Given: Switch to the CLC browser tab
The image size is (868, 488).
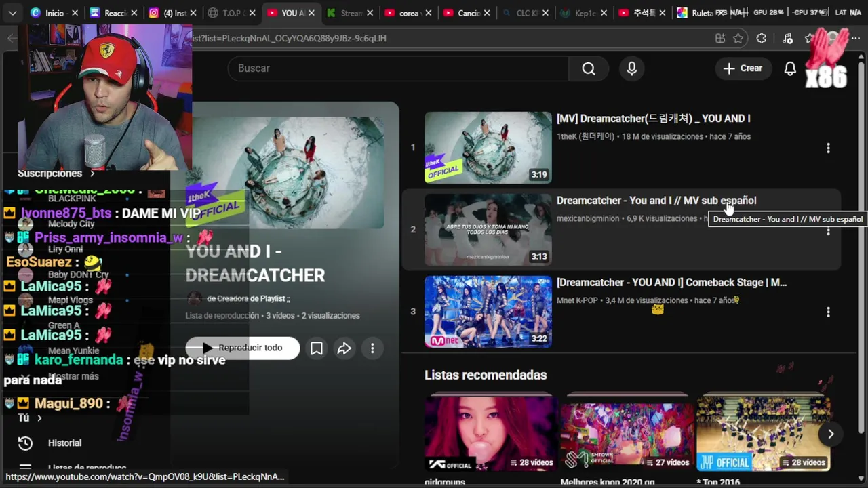Looking at the screenshot, I should (527, 13).
